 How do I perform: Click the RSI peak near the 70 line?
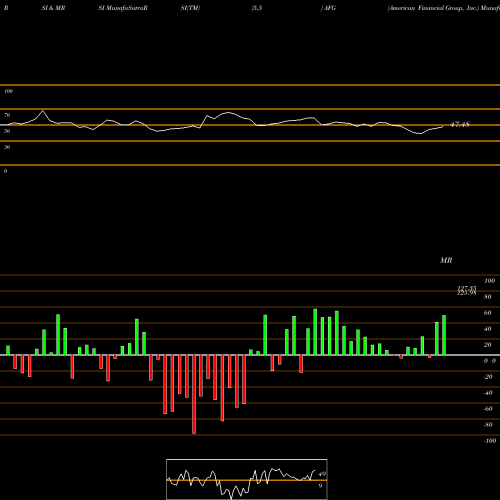pyautogui.click(x=42, y=111)
